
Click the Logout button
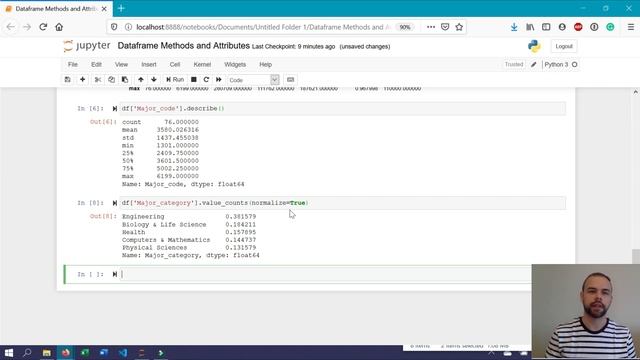coord(564,47)
